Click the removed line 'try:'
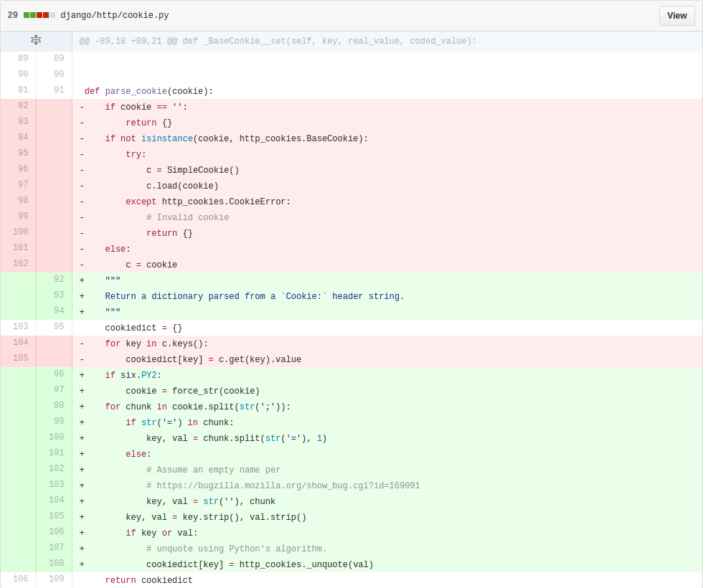The width and height of the screenshot is (703, 588). [x=136, y=154]
